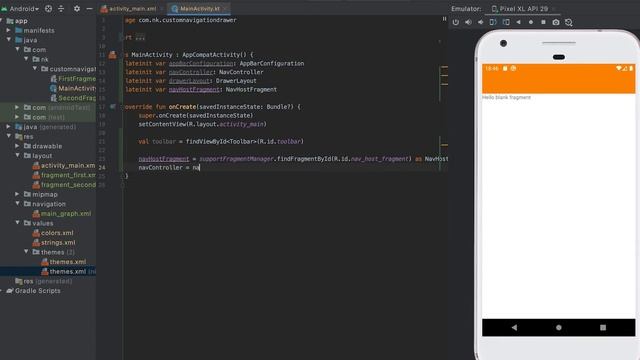Expand folded import region in editor
The image size is (640, 360).
pyautogui.click(x=140, y=37)
